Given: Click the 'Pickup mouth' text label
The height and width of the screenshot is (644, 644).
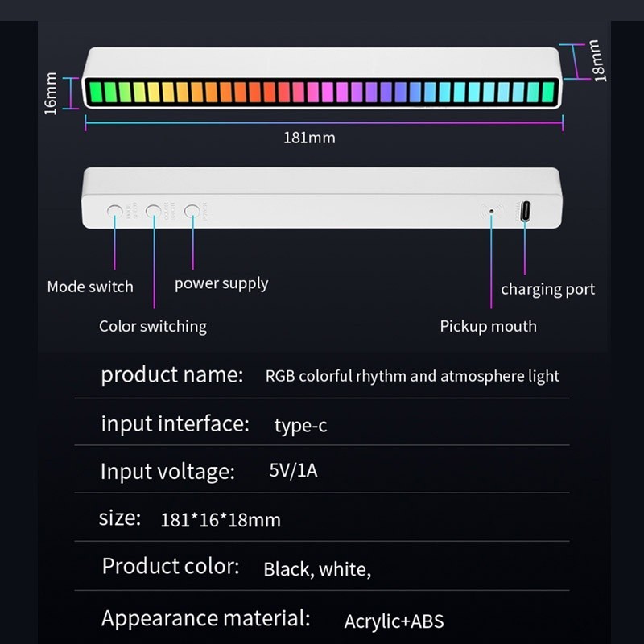Looking at the screenshot, I should pos(488,327).
